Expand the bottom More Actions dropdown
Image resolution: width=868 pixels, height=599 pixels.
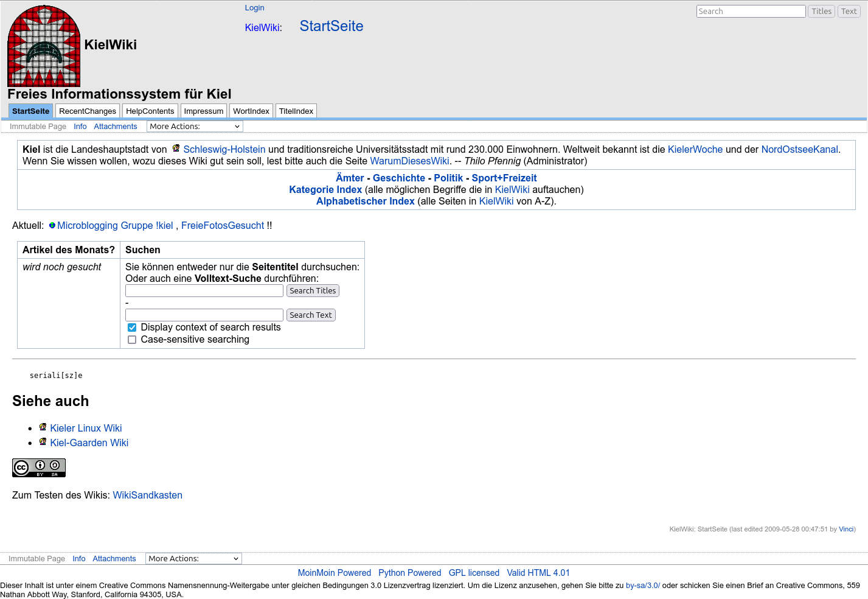193,559
